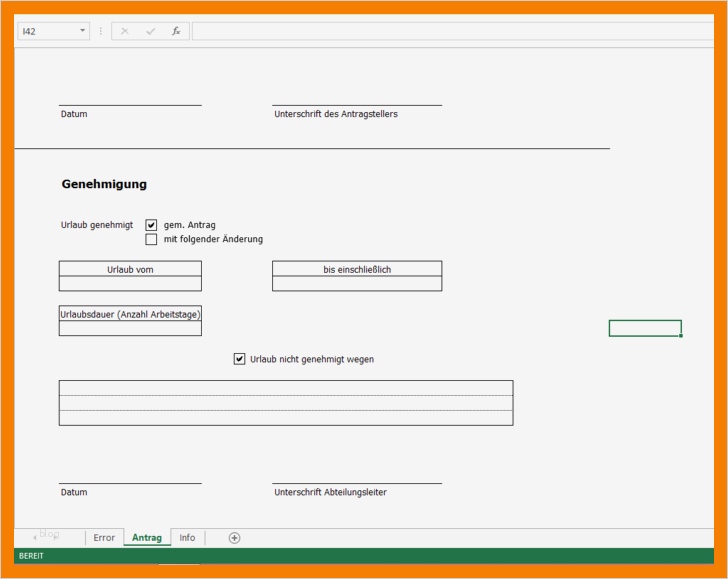The width and height of the screenshot is (728, 579).
Task: Click into the formula bar input
Action: coord(453,31)
